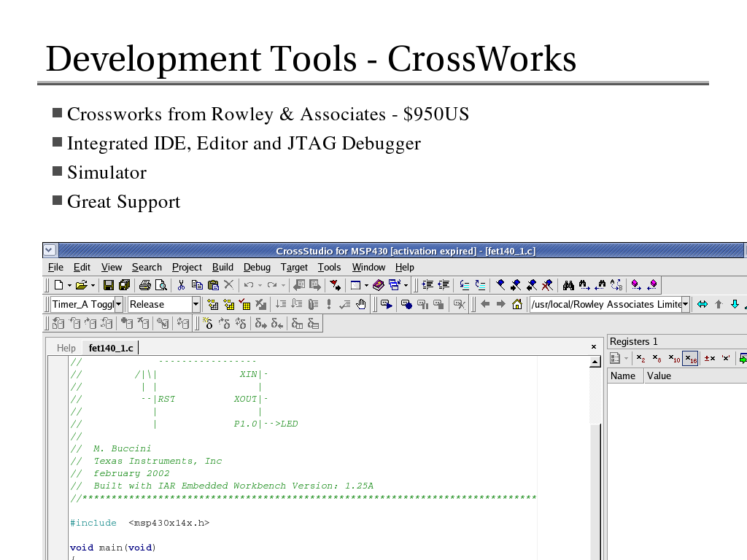747x560 pixels.
Task: Click the window menu button in title bar
Action: (x=50, y=250)
